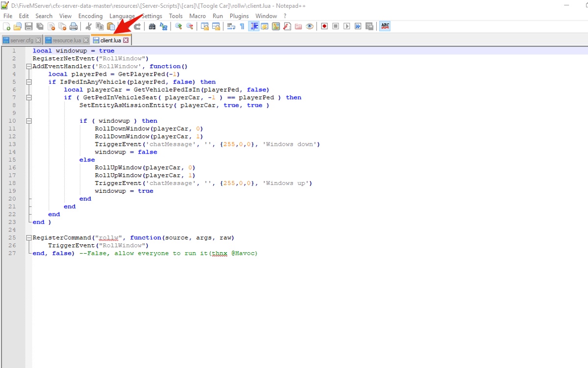Open Find with the binoculars icon
This screenshot has height=368, width=588.
[152, 26]
